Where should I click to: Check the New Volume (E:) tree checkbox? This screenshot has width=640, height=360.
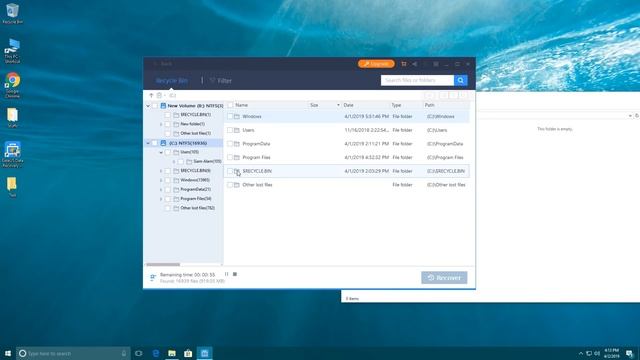[x=155, y=106]
